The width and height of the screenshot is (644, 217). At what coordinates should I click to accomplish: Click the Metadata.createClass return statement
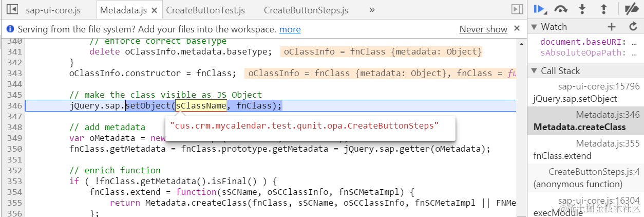[x=313, y=203]
